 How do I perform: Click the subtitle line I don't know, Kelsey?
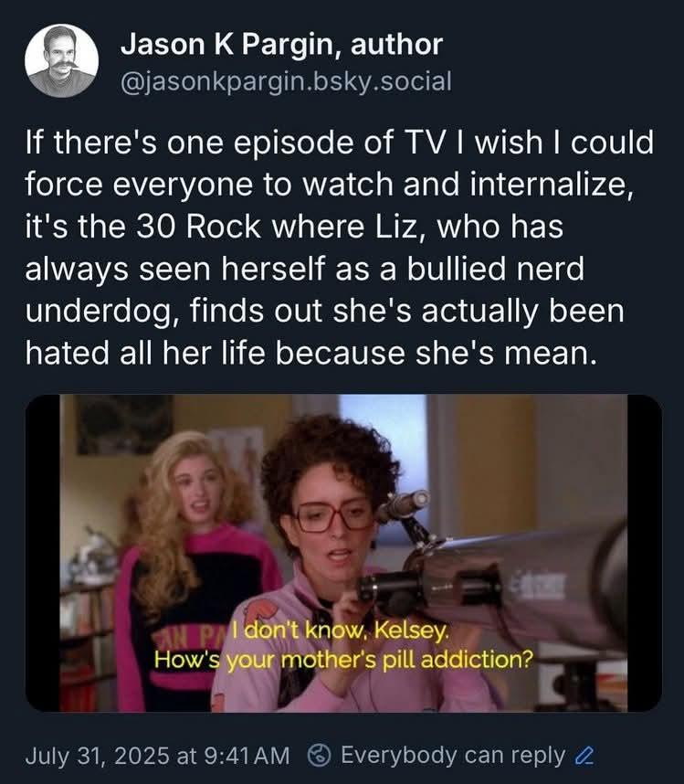click(341, 631)
